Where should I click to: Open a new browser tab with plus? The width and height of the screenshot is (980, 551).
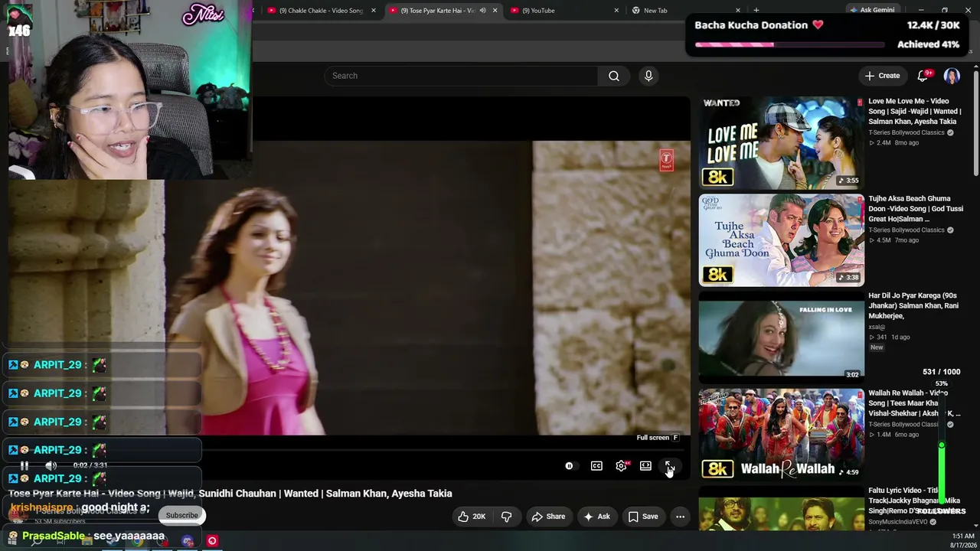(x=756, y=11)
